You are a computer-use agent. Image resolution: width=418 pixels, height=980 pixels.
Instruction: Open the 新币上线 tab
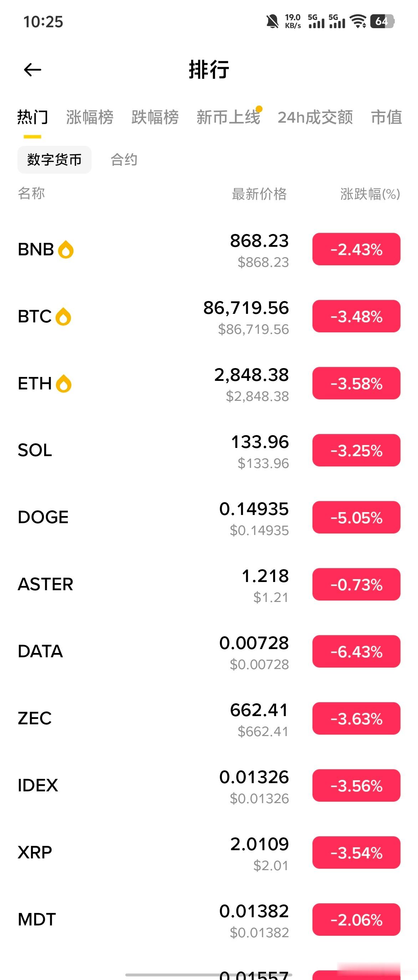click(228, 117)
